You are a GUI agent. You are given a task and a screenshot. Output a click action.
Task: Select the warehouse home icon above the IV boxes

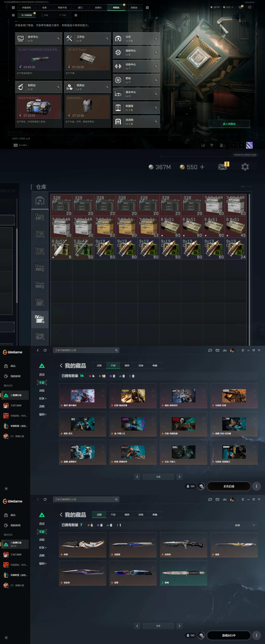point(40,201)
